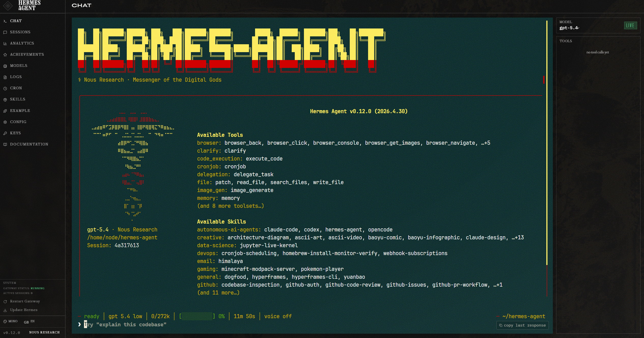Click the '/home/node/hermes-agent' path
Viewport: 644px width, 338px height.
point(122,238)
